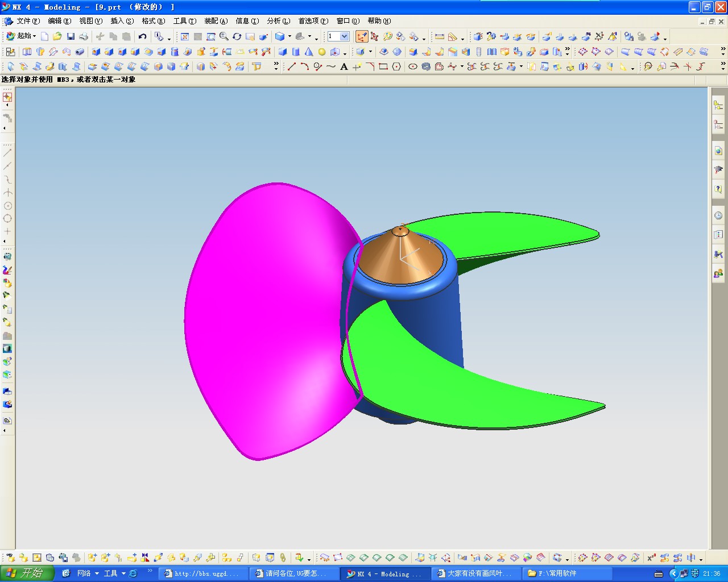
Task: Switch to the 请问各位,UG要怎 taskbar window
Action: coord(295,573)
